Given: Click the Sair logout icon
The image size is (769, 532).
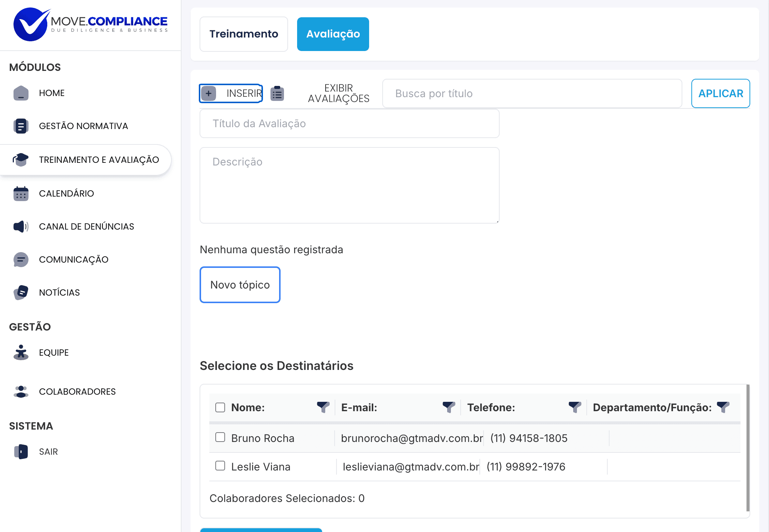Looking at the screenshot, I should point(21,452).
